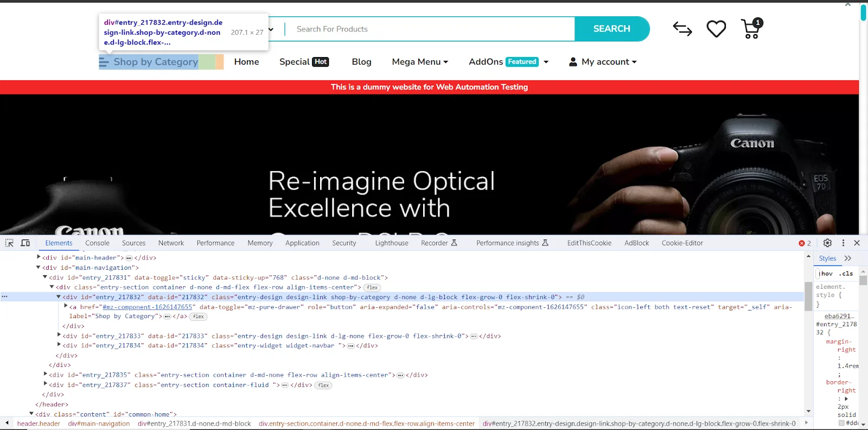This screenshot has width=868, height=430.
Task: Open the wishlist heart icon
Action: pyautogui.click(x=716, y=29)
